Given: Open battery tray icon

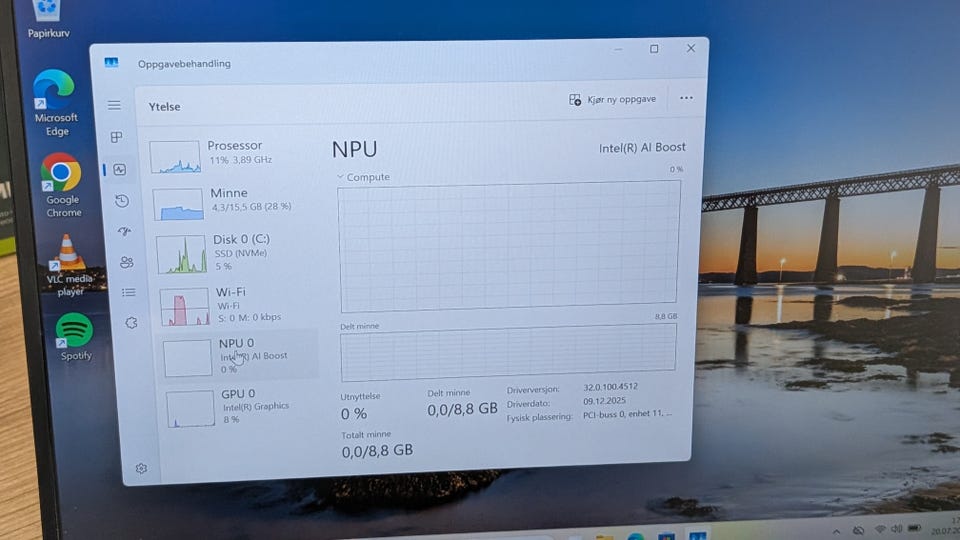Looking at the screenshot, I should 915,528.
